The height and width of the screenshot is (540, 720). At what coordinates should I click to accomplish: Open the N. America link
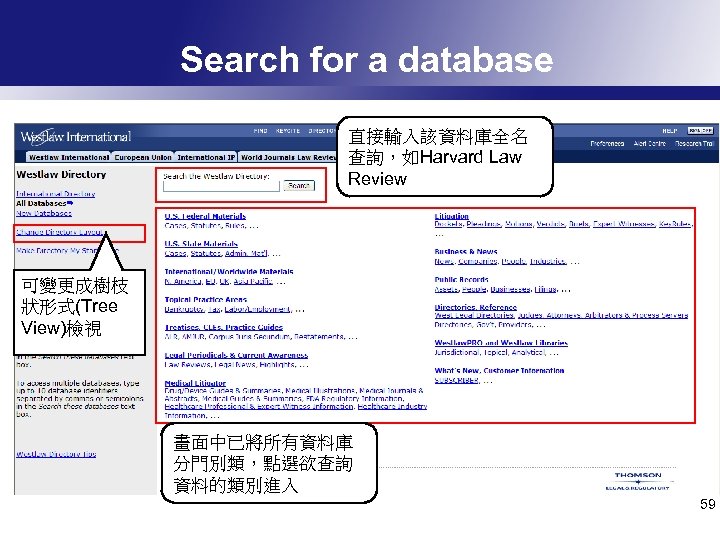point(183,281)
